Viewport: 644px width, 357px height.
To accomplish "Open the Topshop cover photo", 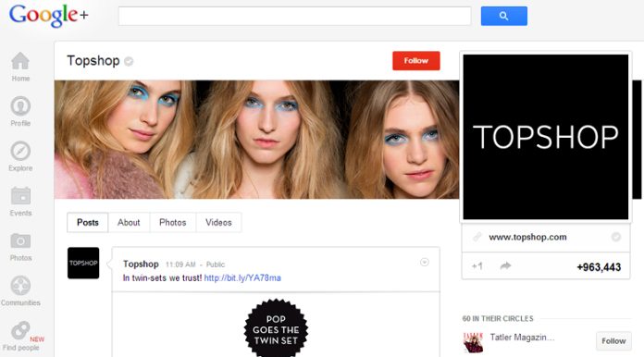I will pyautogui.click(x=256, y=140).
